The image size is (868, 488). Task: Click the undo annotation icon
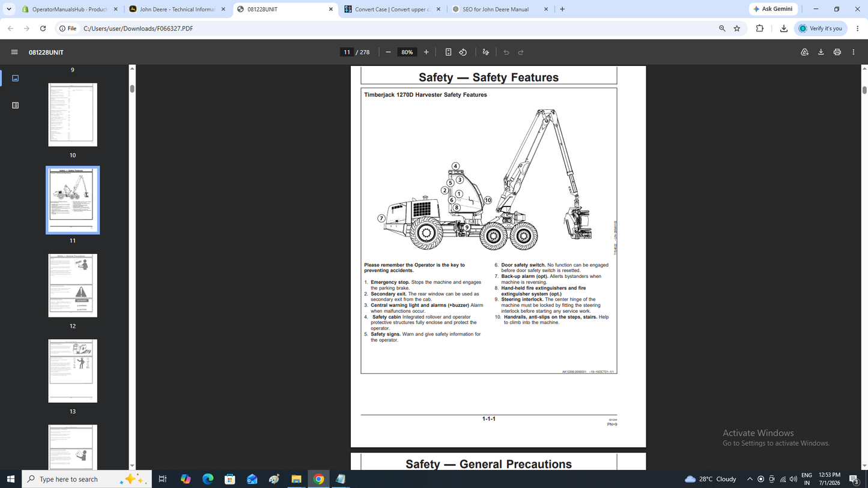coord(506,52)
